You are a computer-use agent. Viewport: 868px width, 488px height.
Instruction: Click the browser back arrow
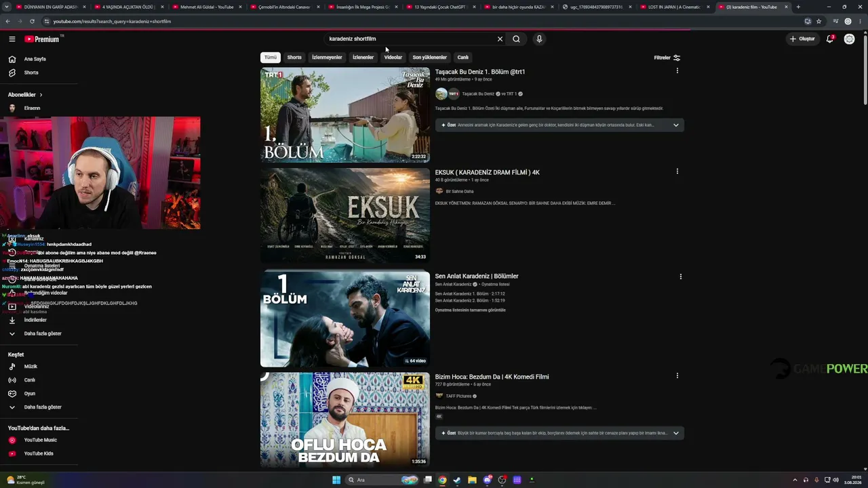7,21
